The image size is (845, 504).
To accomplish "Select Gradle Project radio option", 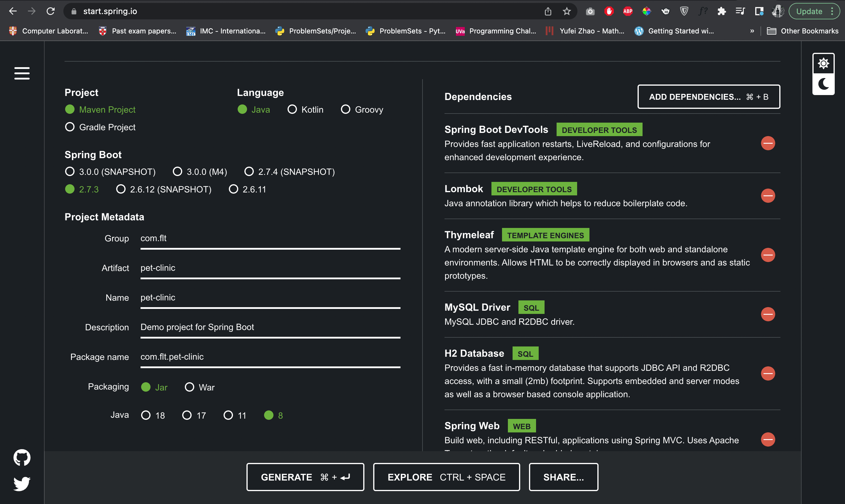I will point(100,127).
